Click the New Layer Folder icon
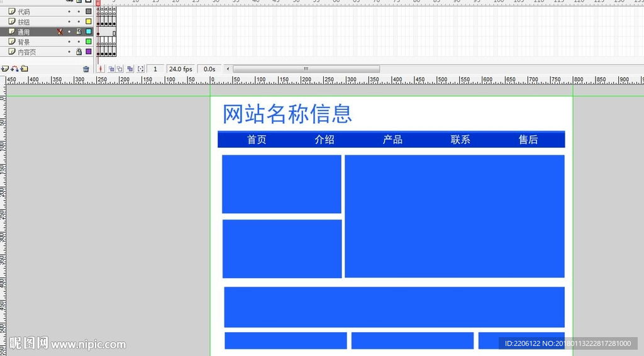This screenshot has height=356, width=644. pyautogui.click(x=25, y=69)
